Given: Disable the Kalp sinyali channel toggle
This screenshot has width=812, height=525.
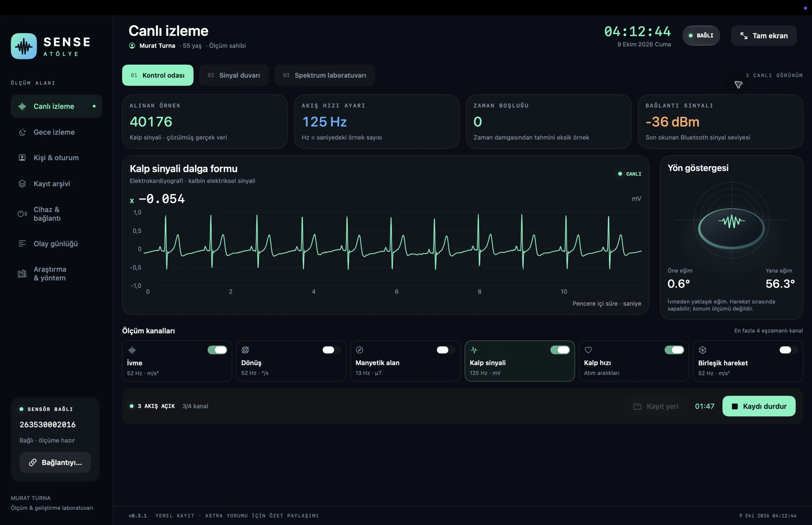Looking at the screenshot, I should pos(560,350).
